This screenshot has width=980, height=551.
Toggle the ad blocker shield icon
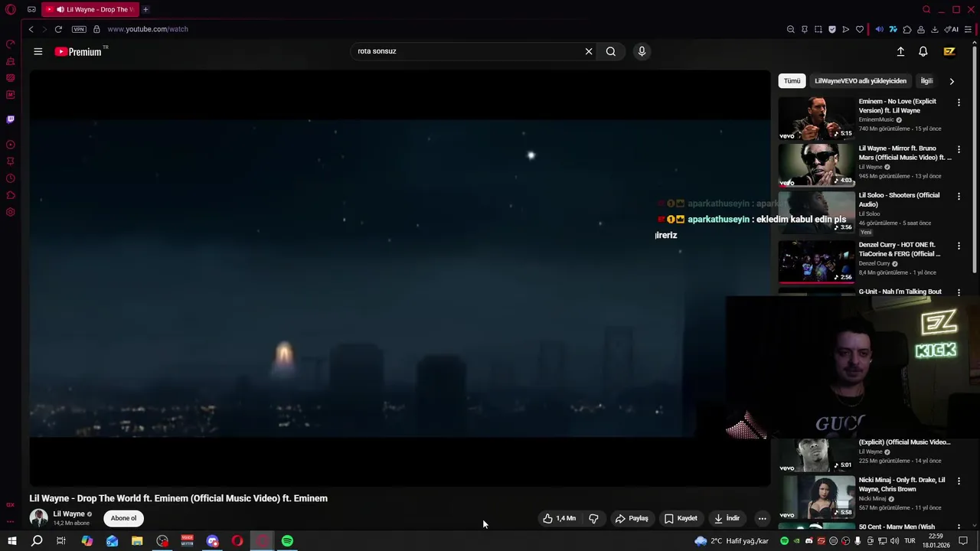tap(831, 29)
